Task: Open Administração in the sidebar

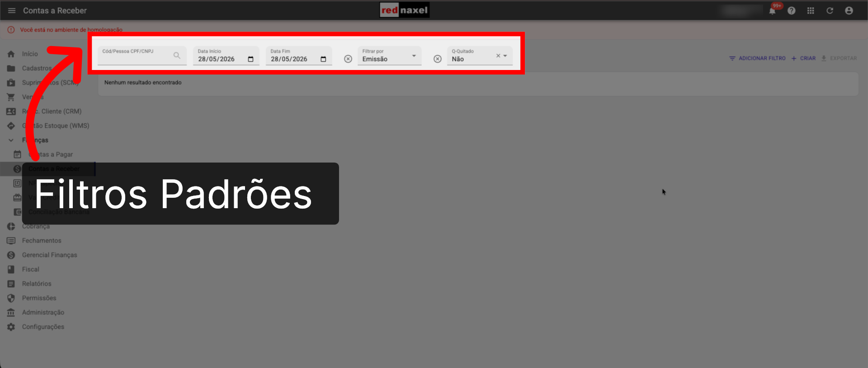Action: point(43,312)
